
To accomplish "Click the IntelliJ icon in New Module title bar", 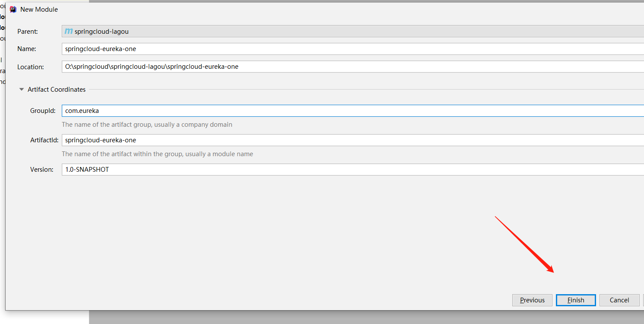I will click(x=13, y=9).
